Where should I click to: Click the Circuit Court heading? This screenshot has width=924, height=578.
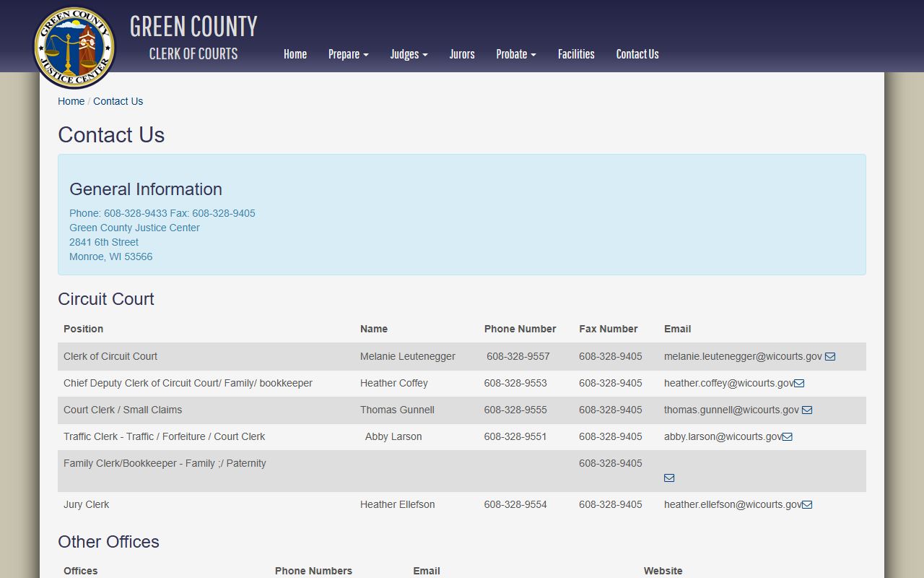click(x=106, y=299)
